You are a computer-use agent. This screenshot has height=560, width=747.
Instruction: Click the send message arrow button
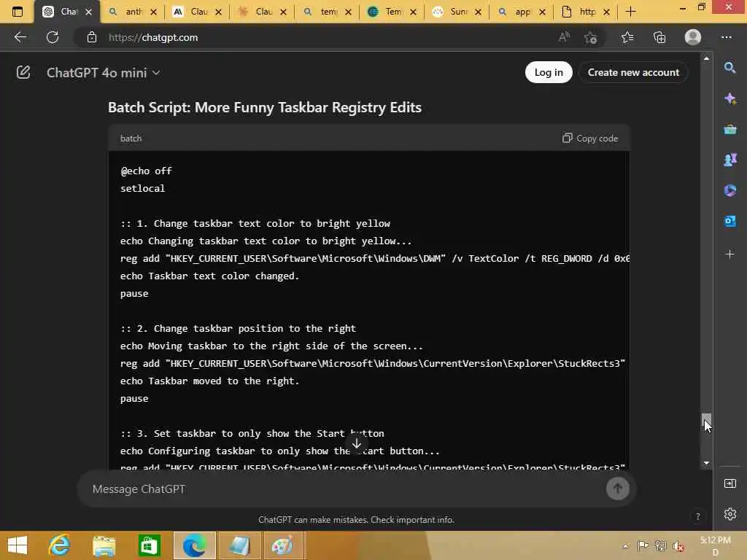tap(617, 489)
